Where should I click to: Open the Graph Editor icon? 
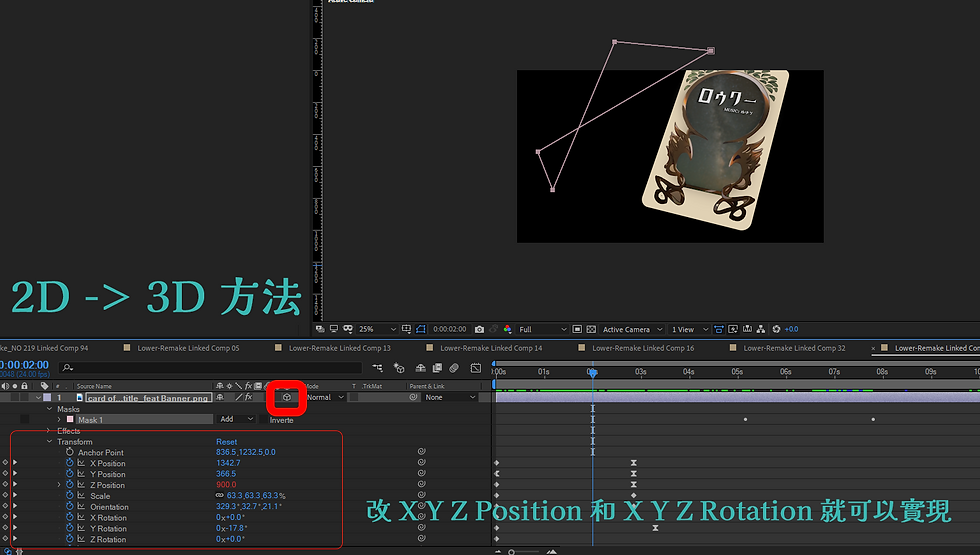(476, 368)
